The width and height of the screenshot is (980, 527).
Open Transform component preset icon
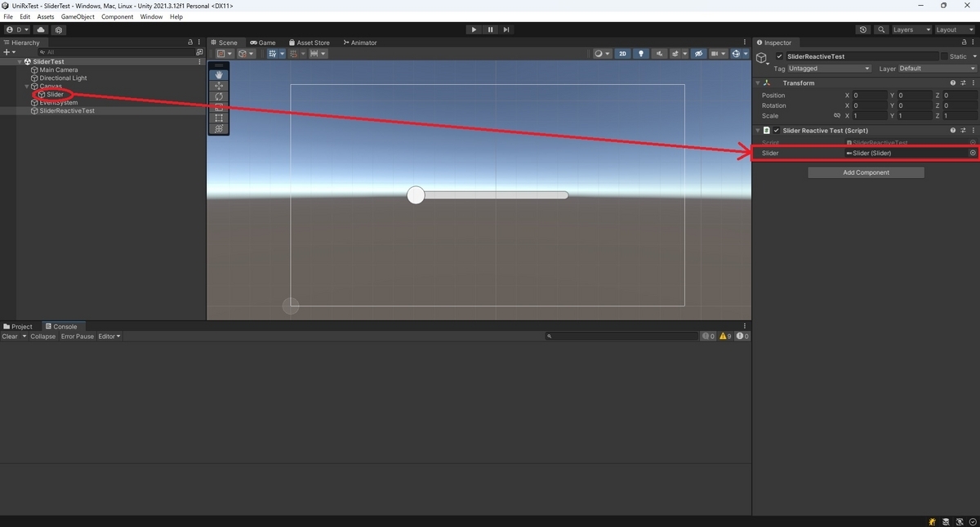963,83
